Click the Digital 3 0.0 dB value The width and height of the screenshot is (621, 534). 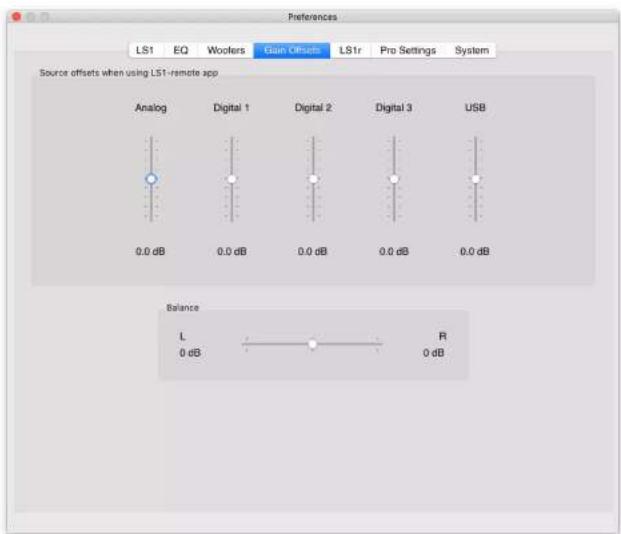(x=394, y=251)
